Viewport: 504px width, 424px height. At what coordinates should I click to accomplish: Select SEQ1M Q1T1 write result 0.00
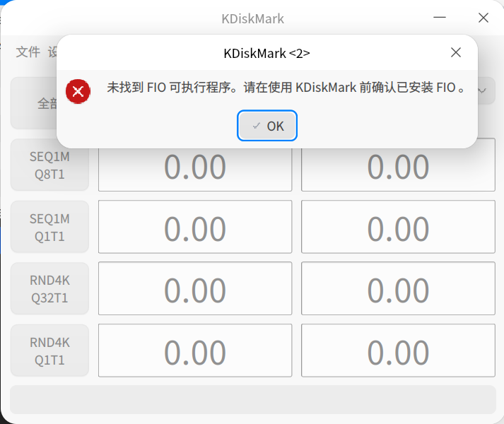click(398, 227)
